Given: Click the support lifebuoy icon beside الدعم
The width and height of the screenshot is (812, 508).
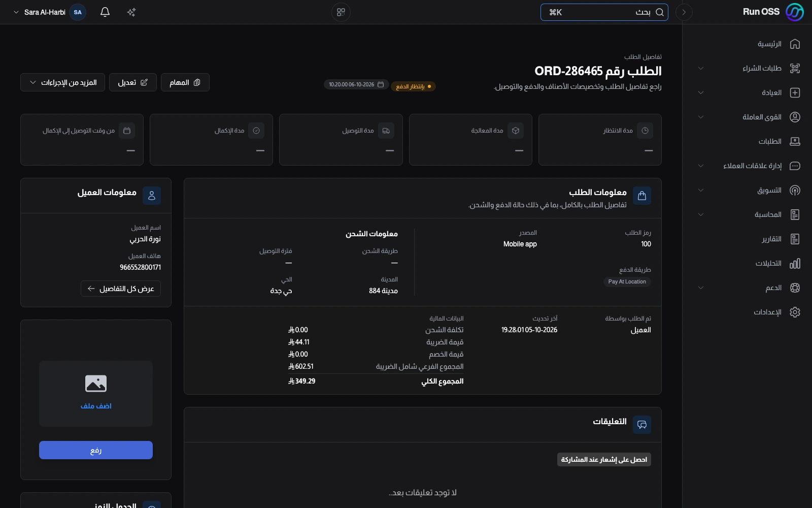Looking at the screenshot, I should click(x=795, y=288).
